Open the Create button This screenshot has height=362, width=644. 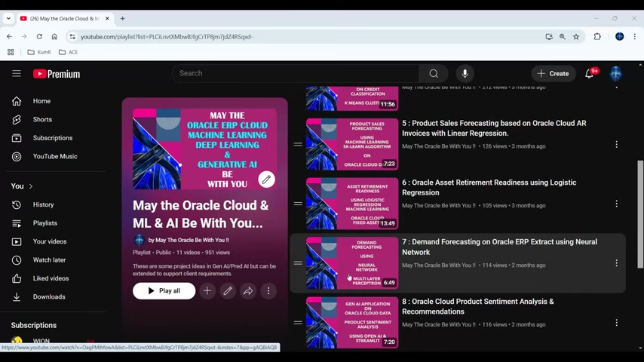click(554, 74)
